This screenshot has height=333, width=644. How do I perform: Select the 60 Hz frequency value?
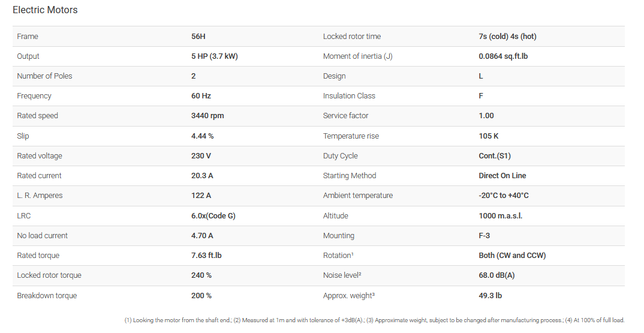pos(201,96)
